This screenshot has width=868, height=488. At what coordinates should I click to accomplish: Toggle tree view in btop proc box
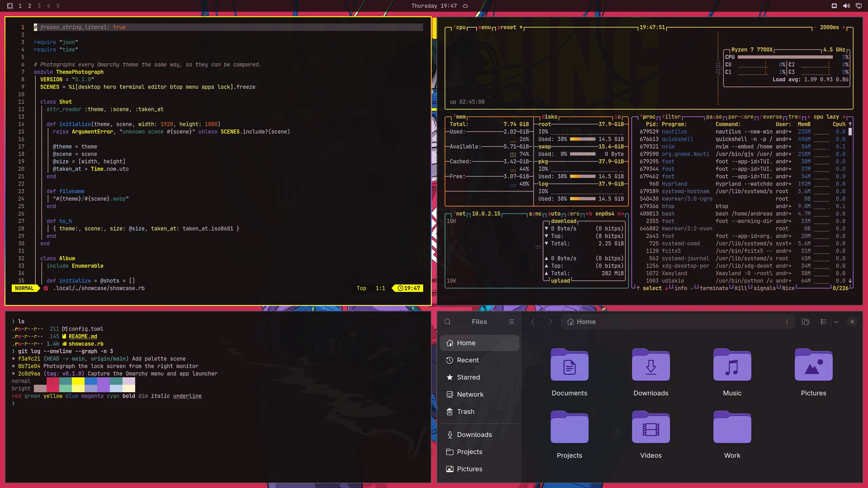pos(795,117)
